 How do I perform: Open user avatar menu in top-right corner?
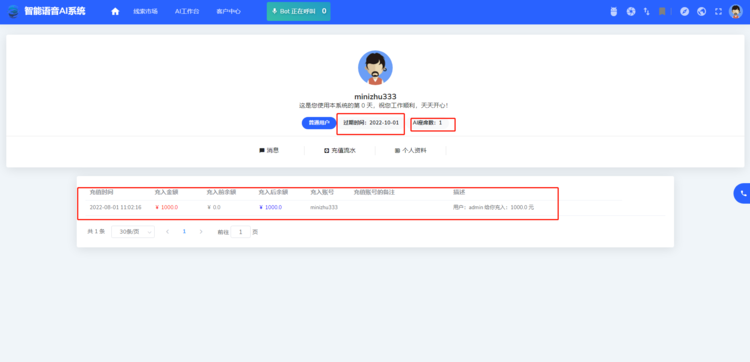(x=736, y=11)
